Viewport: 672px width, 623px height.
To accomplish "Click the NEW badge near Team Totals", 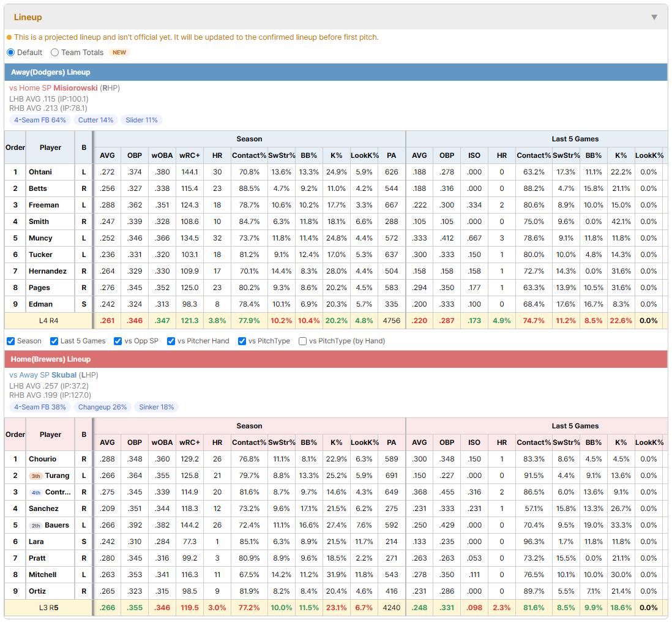I will pos(119,52).
